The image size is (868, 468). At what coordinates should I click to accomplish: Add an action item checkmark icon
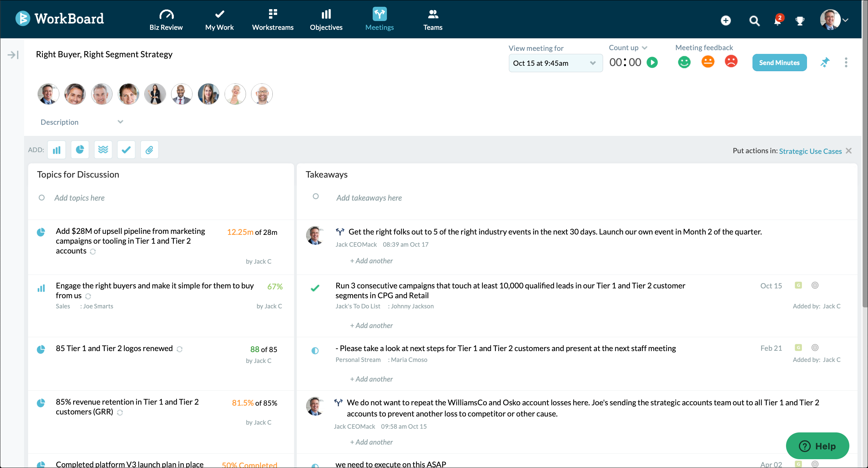pyautogui.click(x=126, y=150)
